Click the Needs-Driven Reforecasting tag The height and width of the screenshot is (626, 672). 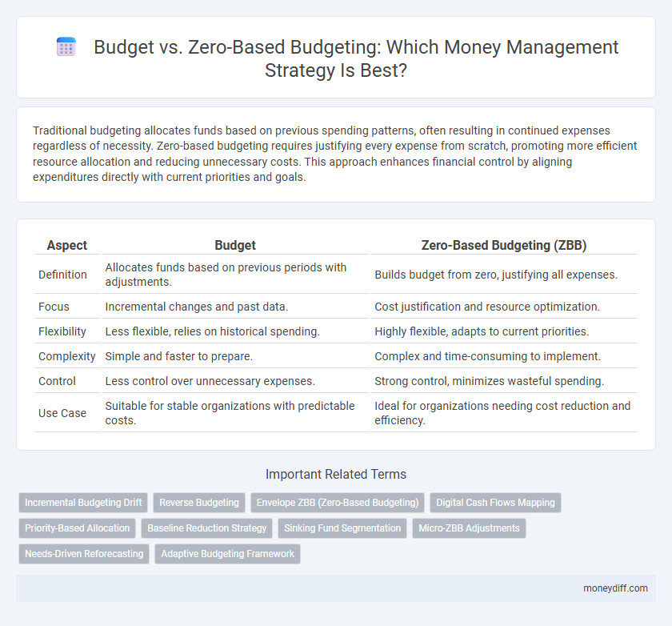point(83,554)
